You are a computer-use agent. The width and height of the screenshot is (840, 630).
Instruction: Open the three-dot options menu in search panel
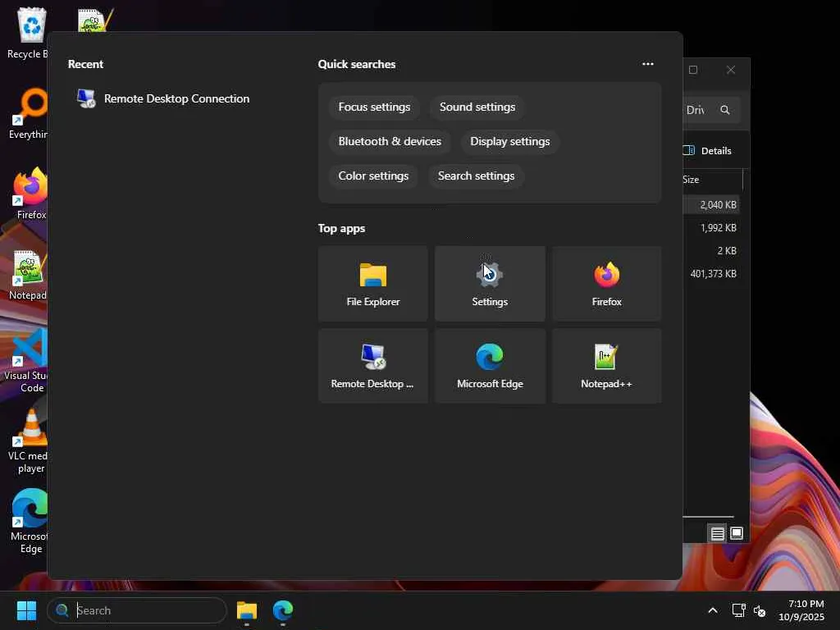(x=648, y=64)
